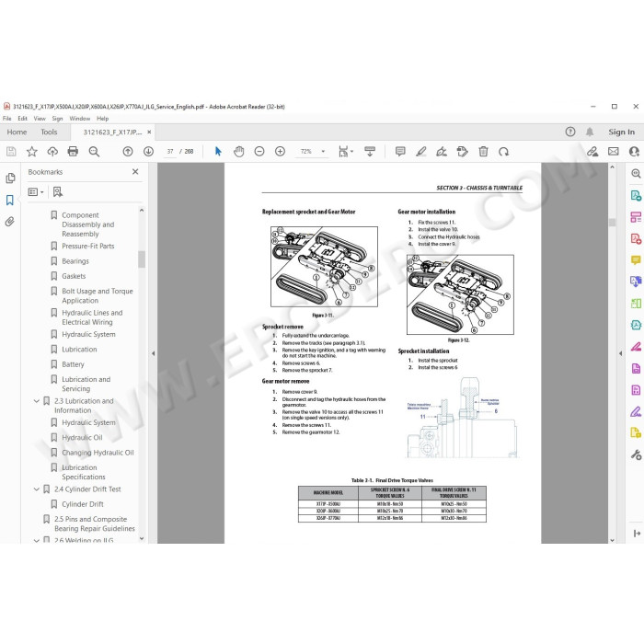Select the Highlight text pen
The image size is (644, 644).
click(421, 152)
